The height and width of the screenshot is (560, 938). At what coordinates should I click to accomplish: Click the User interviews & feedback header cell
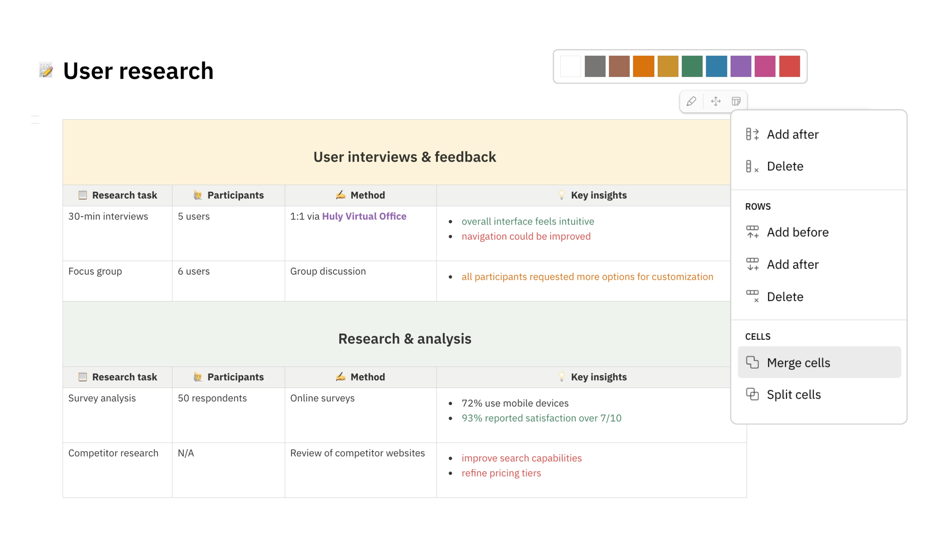[x=405, y=157]
